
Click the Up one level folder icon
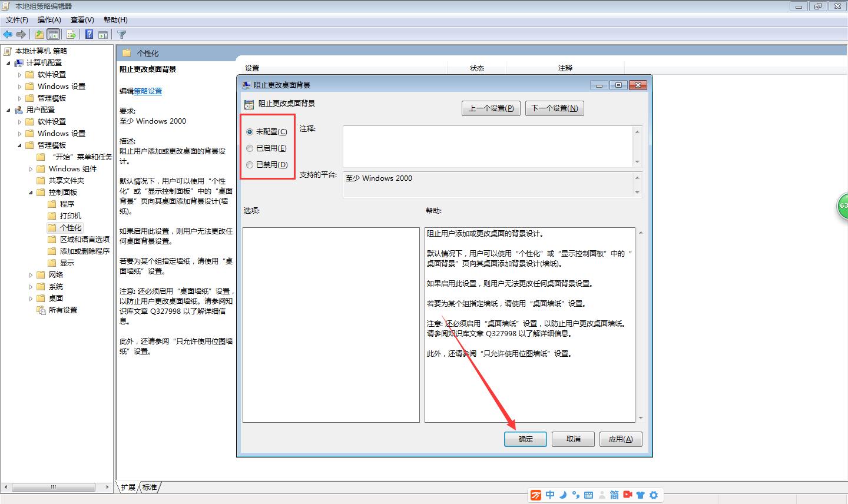coord(39,35)
